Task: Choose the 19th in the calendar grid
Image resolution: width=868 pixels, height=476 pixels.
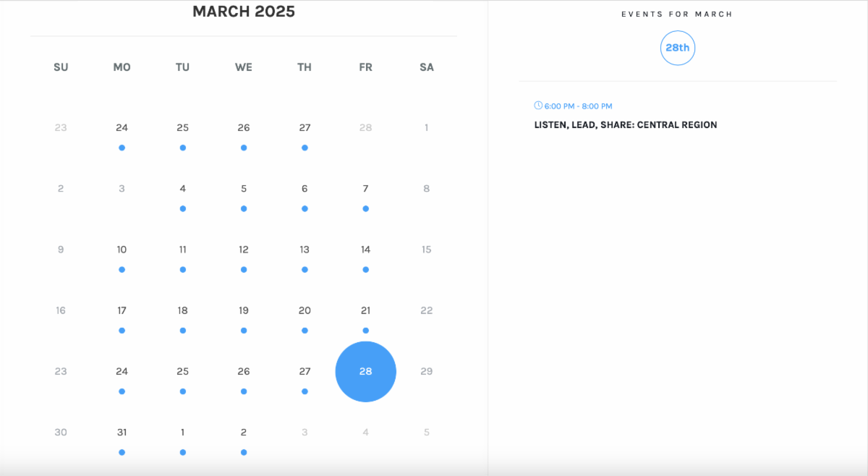Action: (244, 310)
